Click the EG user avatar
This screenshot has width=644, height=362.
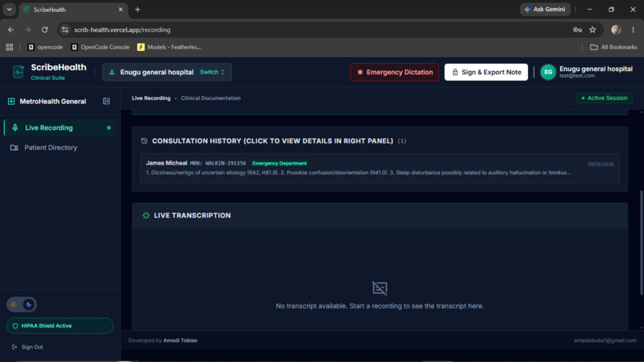548,72
